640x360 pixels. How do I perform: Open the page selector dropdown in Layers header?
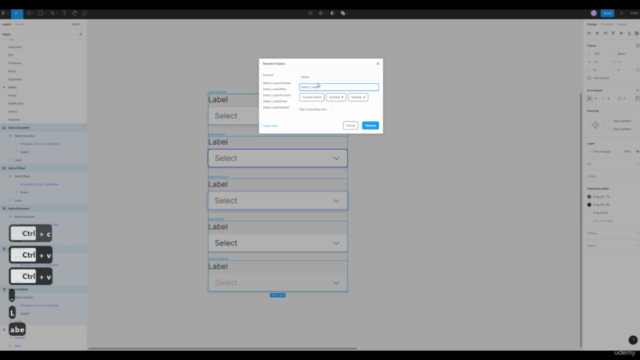(76, 24)
